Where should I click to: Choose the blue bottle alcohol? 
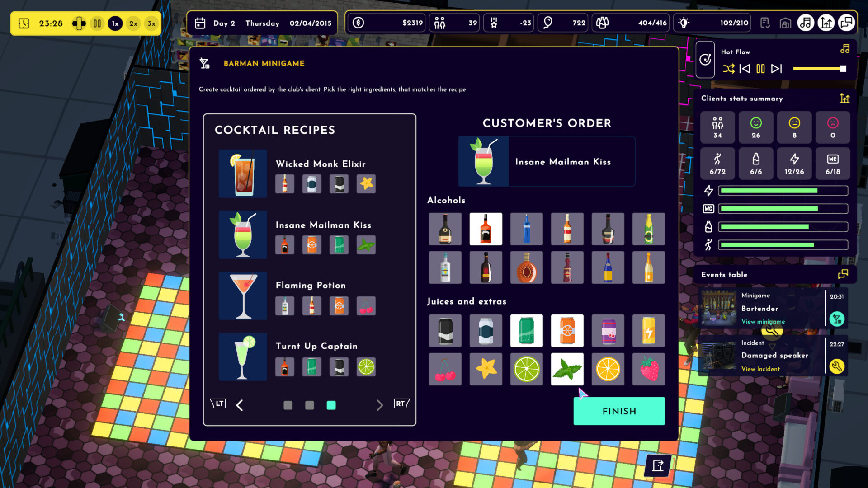[x=526, y=229]
